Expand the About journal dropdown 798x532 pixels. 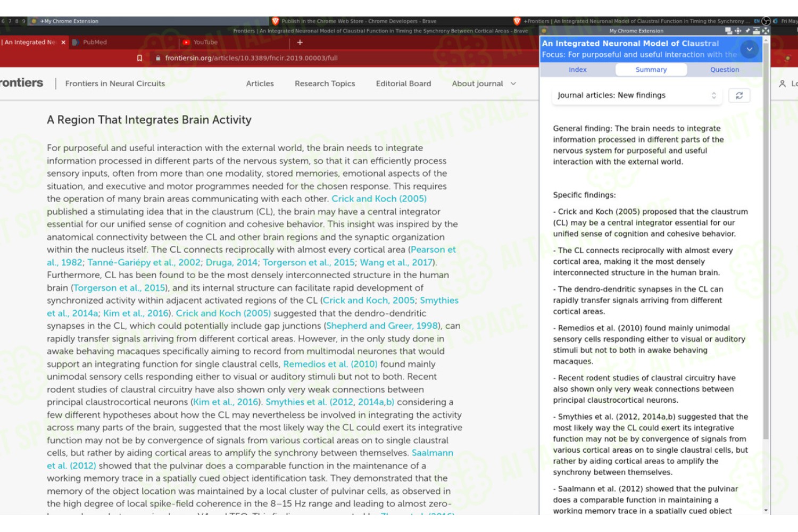[484, 84]
